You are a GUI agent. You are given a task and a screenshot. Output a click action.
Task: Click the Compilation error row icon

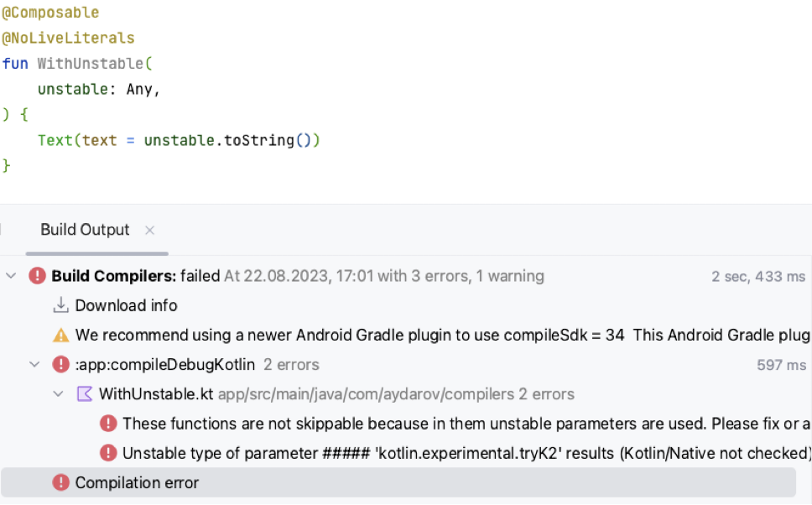[x=60, y=482]
